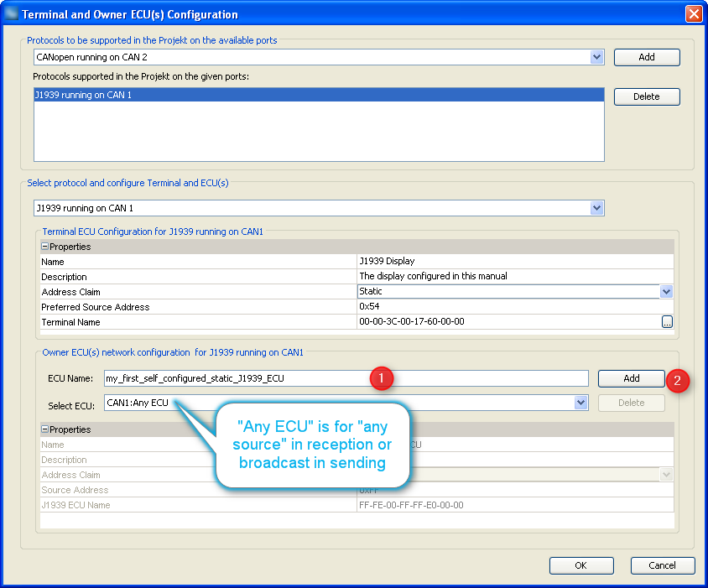Click inside the ECU Name text field
Image resolution: width=708 pixels, height=588 pixels.
coord(252,378)
